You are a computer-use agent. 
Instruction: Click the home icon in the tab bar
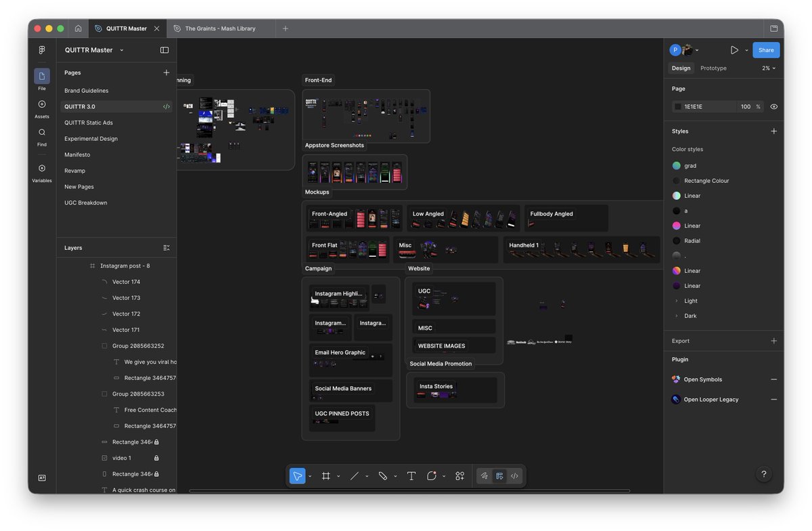[78, 28]
